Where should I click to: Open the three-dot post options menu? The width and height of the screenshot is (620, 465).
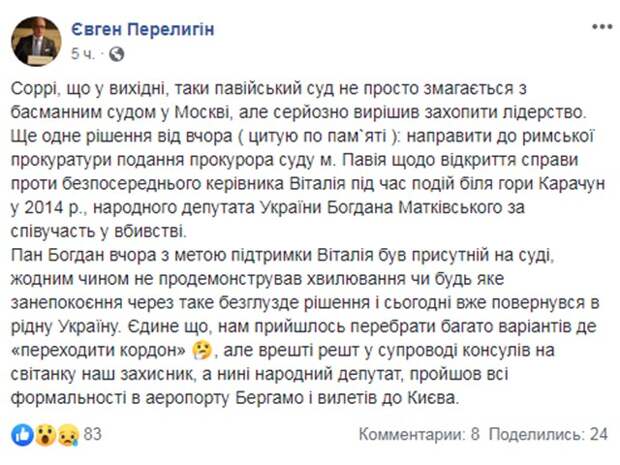click(x=602, y=27)
